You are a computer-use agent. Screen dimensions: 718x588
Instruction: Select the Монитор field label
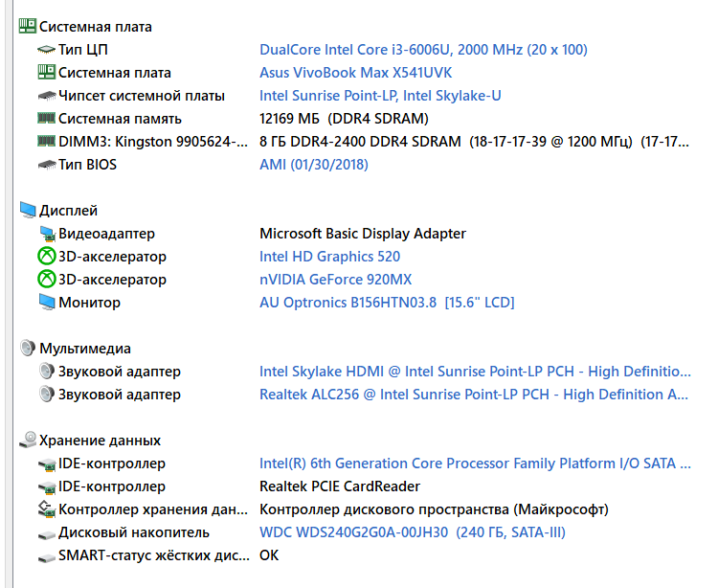(x=89, y=303)
